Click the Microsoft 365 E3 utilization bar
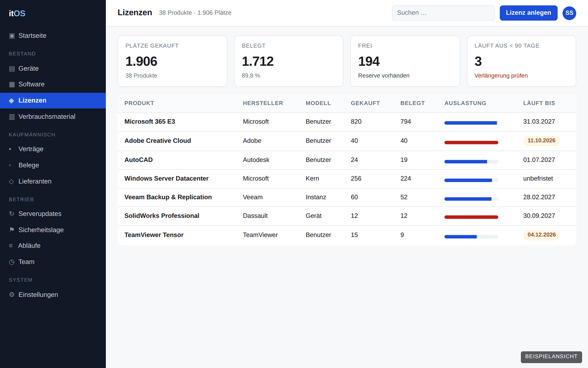588x368 pixels. [471, 123]
